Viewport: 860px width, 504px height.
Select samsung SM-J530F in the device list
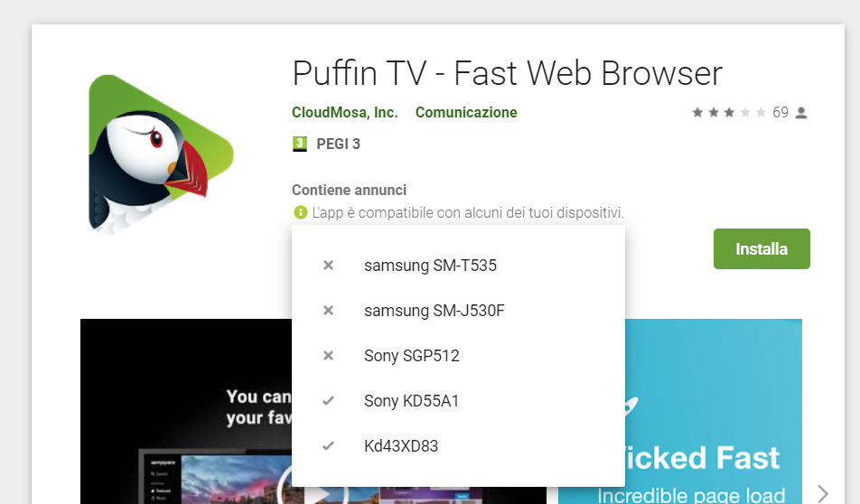434,311
